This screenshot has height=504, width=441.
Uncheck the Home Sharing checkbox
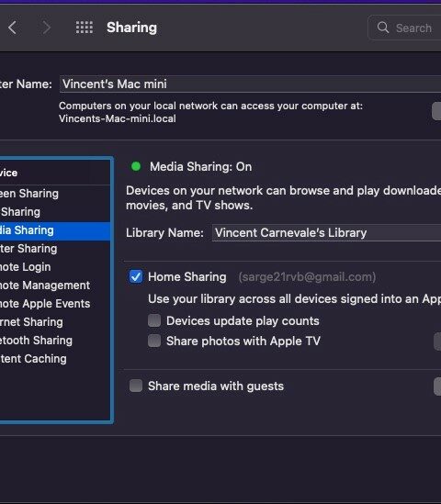pos(136,276)
